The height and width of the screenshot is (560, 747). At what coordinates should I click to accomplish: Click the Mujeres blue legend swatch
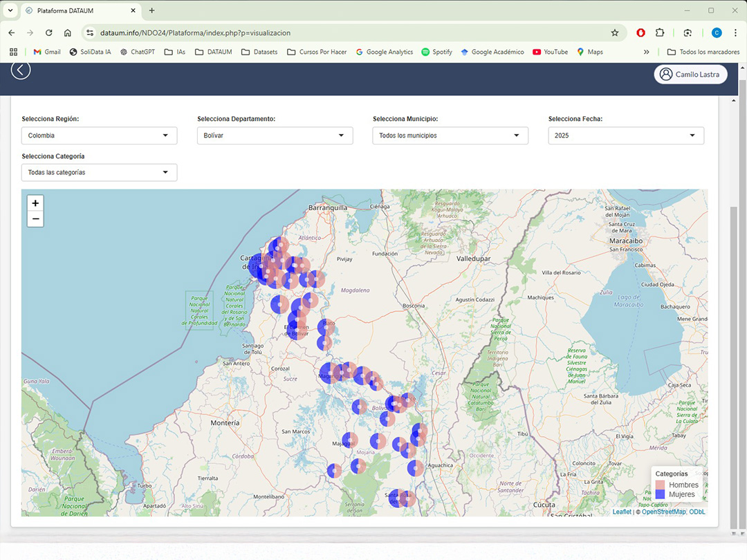(660, 494)
